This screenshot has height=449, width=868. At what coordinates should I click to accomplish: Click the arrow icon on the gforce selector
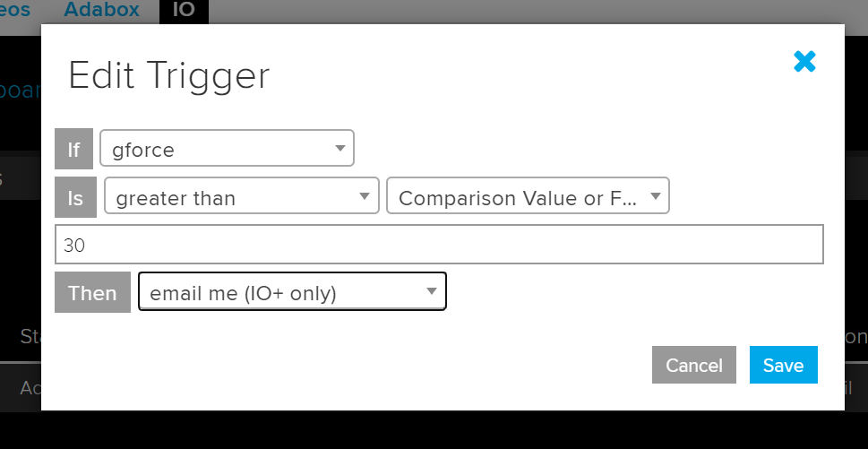tap(340, 148)
